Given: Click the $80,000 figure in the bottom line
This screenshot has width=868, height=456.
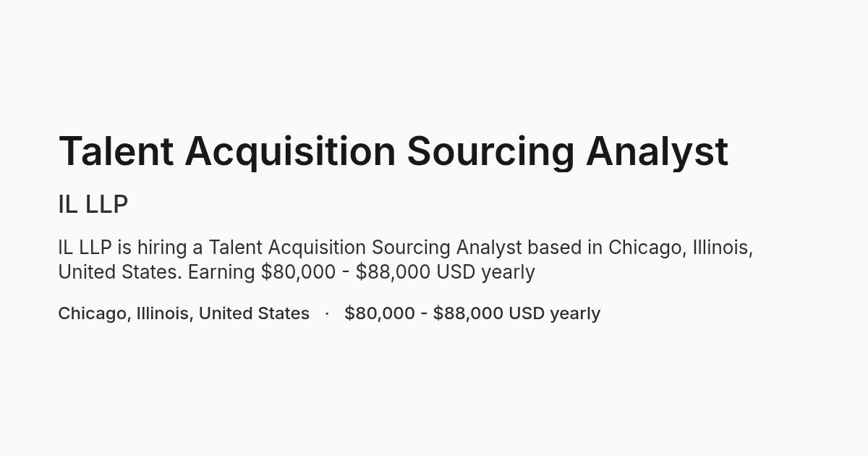Looking at the screenshot, I should [380, 313].
